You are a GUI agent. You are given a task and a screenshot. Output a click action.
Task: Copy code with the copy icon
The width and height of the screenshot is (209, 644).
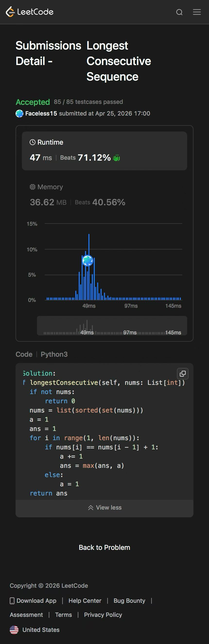tap(183, 373)
